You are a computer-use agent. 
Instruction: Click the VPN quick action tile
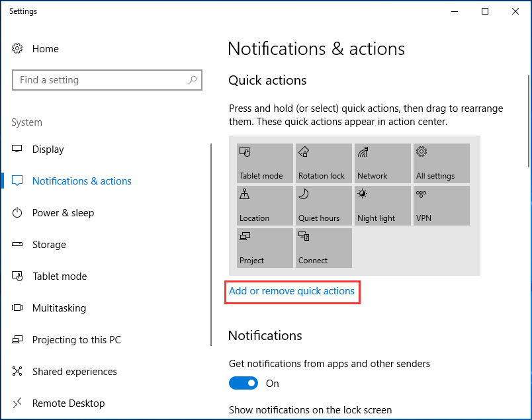[441, 206]
